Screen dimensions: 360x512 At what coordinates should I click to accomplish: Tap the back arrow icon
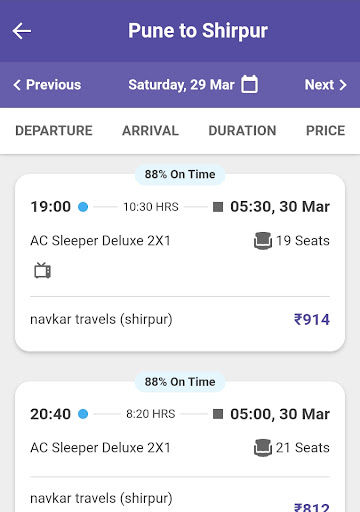tap(22, 31)
